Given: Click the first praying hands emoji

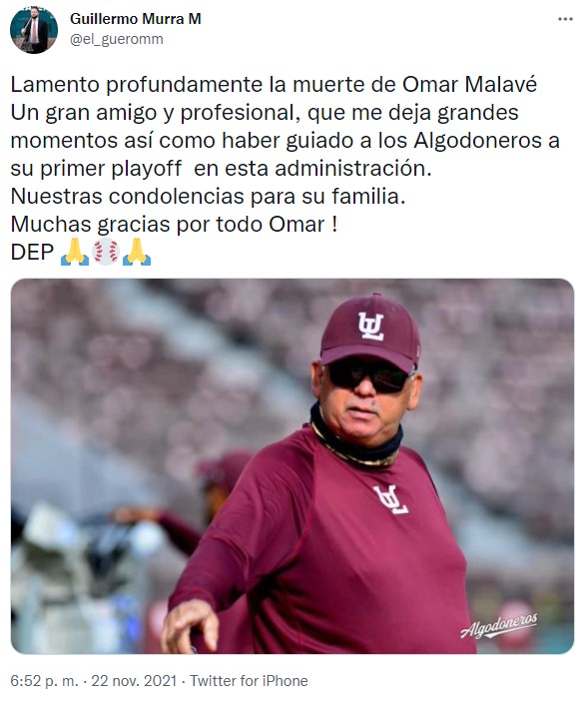Looking at the screenshot, I should click(x=75, y=252).
